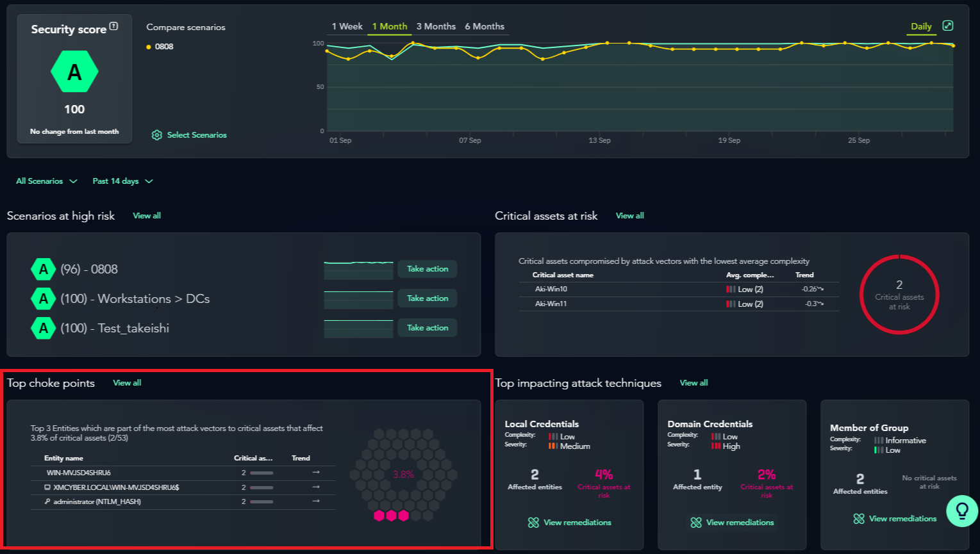The width and height of the screenshot is (980, 554).
Task: Click remediation icon under Domain Credentials
Action: click(696, 523)
